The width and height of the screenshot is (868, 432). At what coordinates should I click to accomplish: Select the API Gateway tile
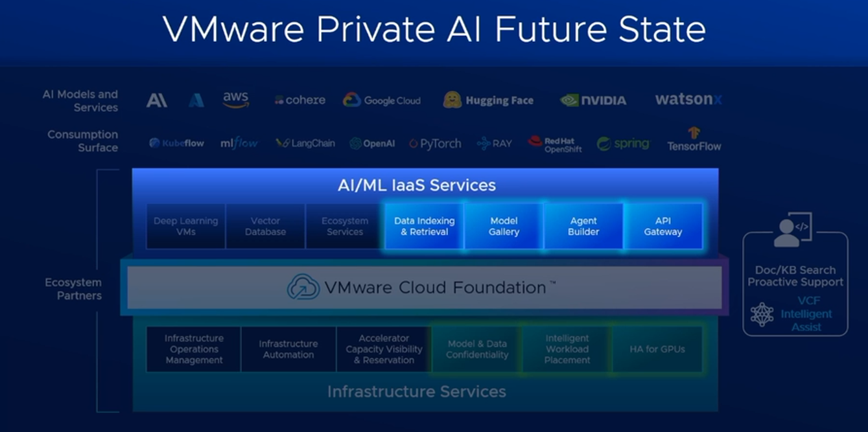coord(663,226)
